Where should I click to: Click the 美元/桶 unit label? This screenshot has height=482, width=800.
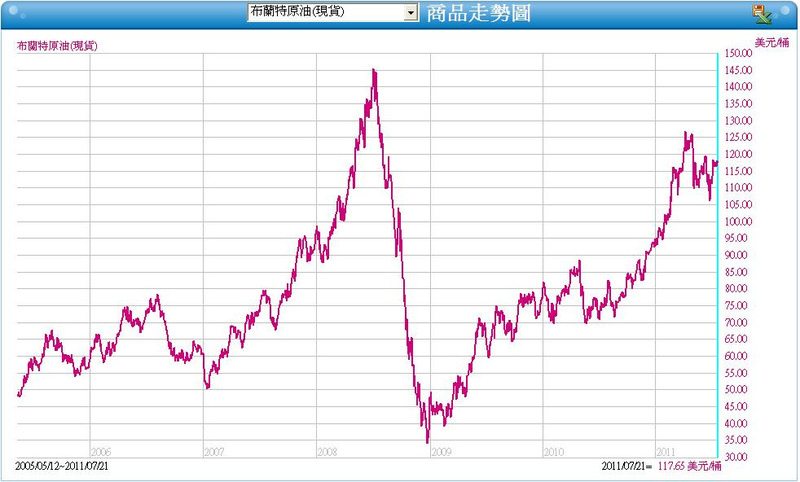(x=772, y=42)
